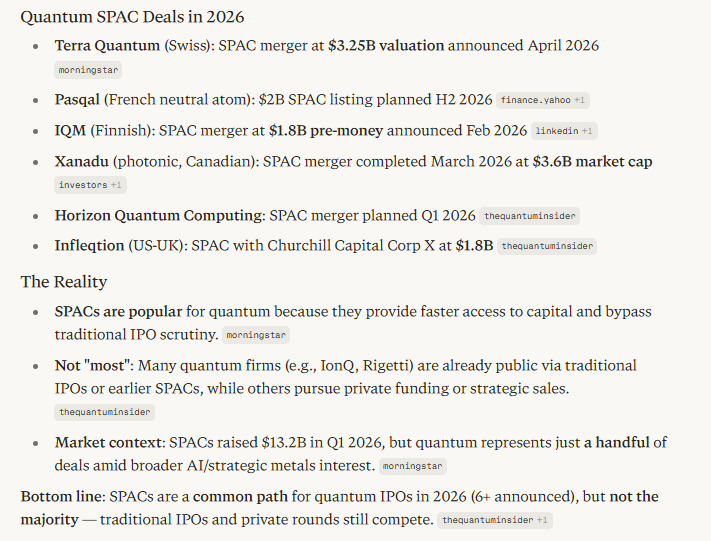
Task: Click the bold "Bottom line" label
Action: click(62, 497)
